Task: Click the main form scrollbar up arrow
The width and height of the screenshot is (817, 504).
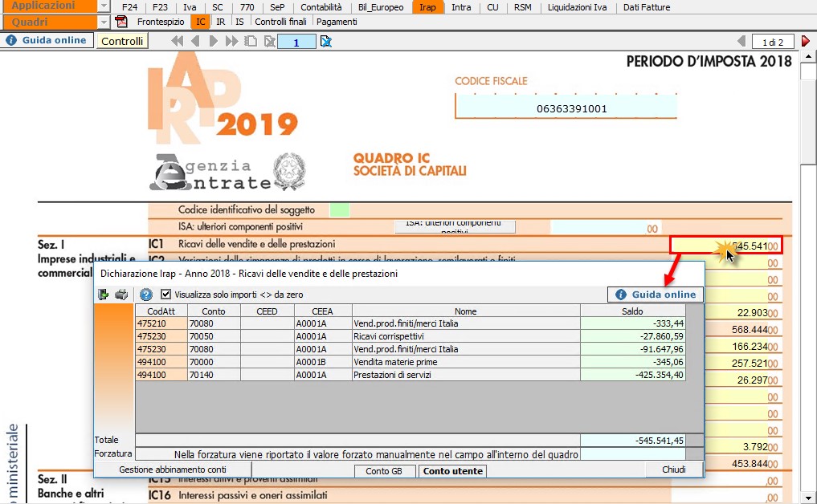Action: [x=808, y=56]
